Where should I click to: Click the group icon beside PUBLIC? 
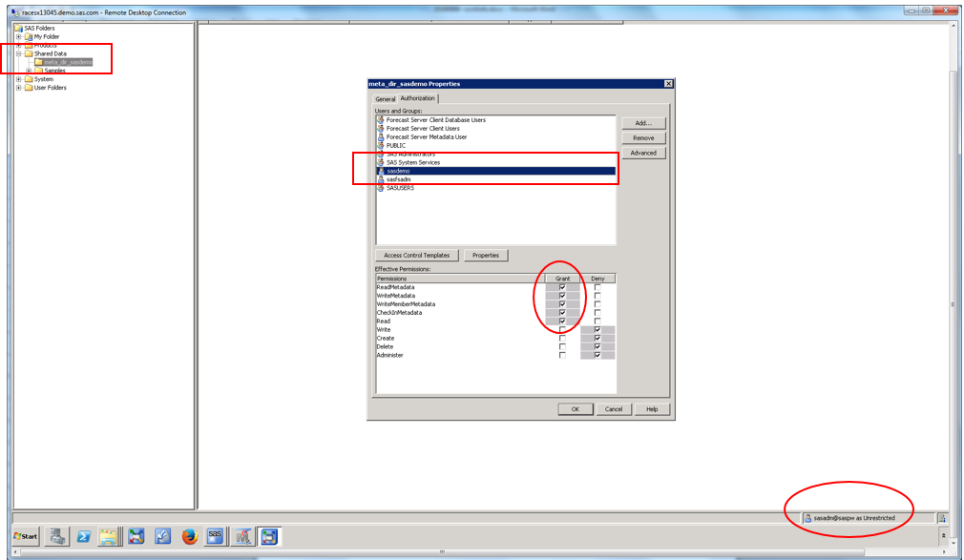coord(381,146)
